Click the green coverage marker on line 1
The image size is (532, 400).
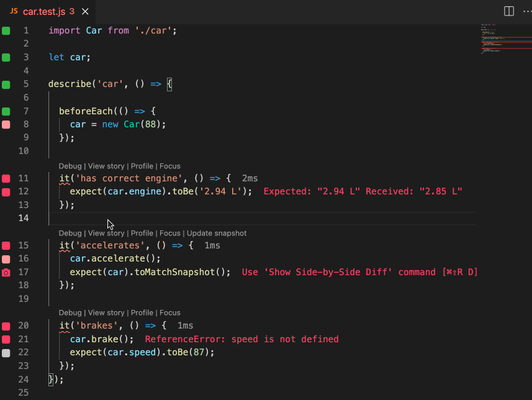pyautogui.click(x=6, y=30)
